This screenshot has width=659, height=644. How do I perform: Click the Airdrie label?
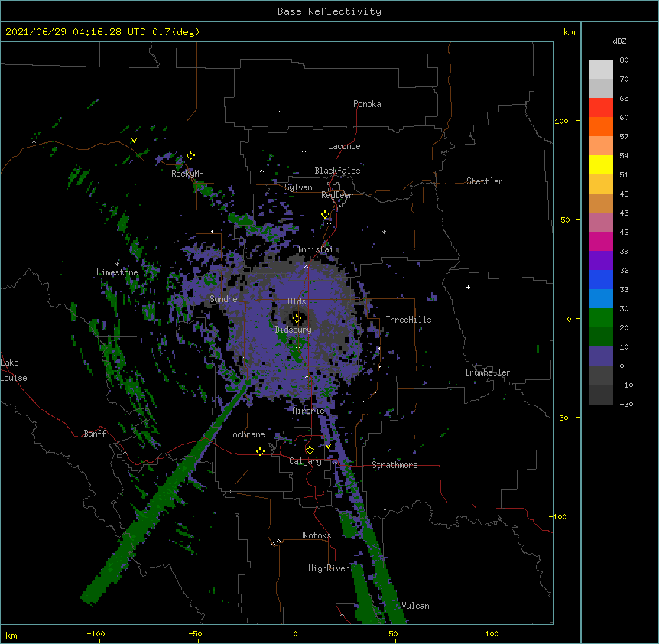309,411
